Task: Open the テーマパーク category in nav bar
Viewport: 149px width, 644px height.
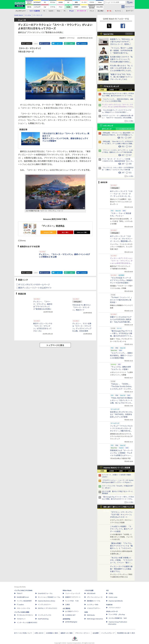Action: tap(82, 11)
